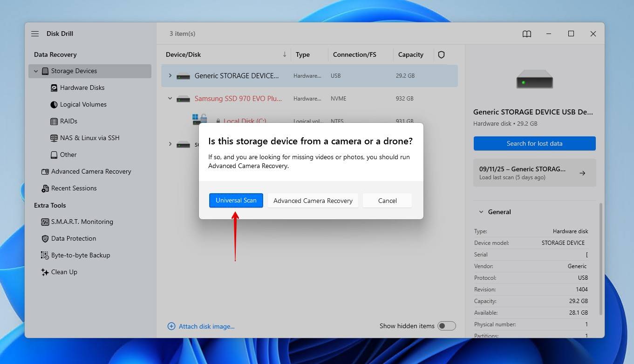634x364 pixels.
Task: Sort by the Capacity column header
Action: [411, 54]
